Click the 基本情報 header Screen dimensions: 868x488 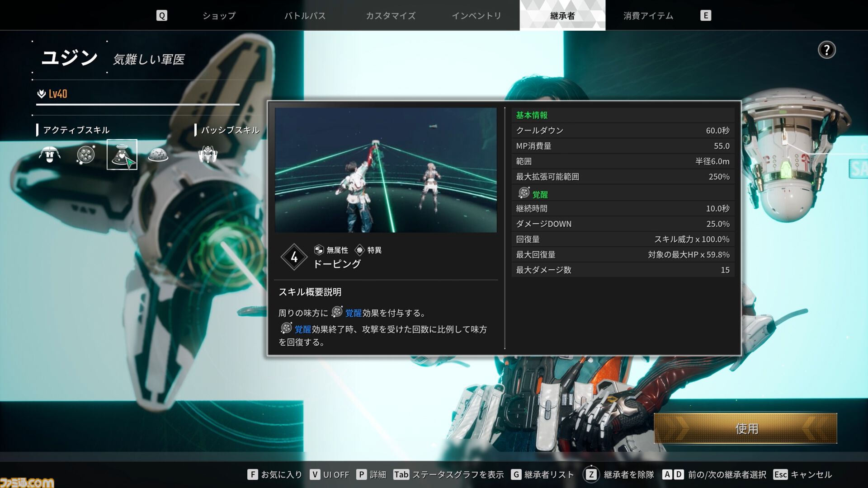coord(532,115)
